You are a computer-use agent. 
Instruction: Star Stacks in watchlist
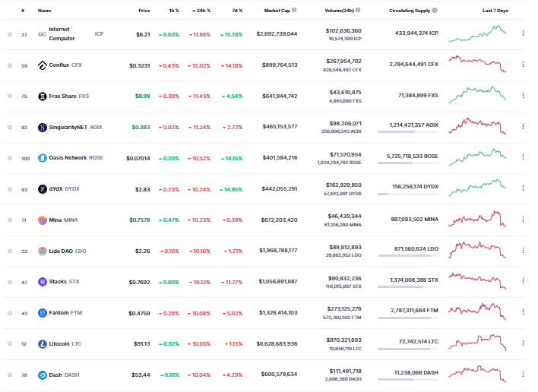[x=10, y=282]
